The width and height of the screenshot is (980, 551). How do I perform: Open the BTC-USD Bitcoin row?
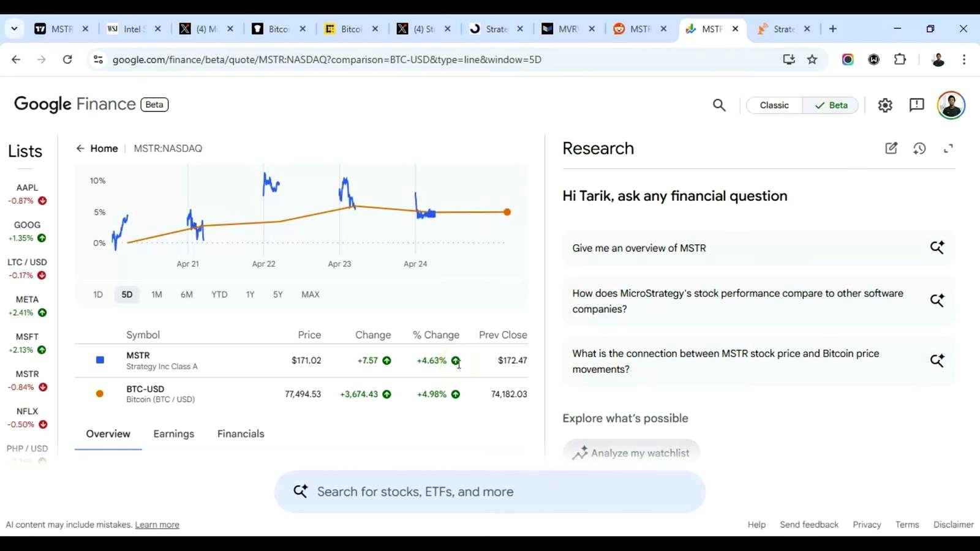pos(301,394)
